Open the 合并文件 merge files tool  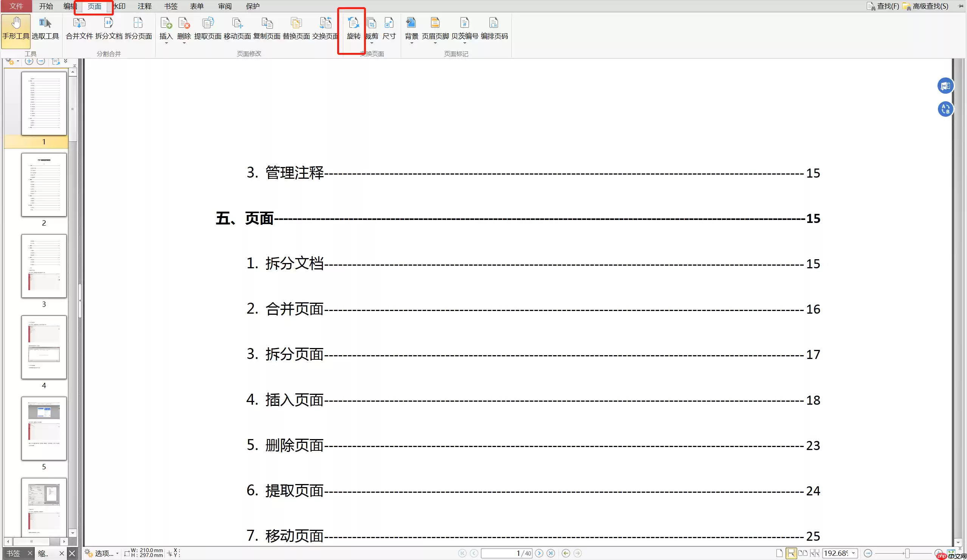(79, 29)
